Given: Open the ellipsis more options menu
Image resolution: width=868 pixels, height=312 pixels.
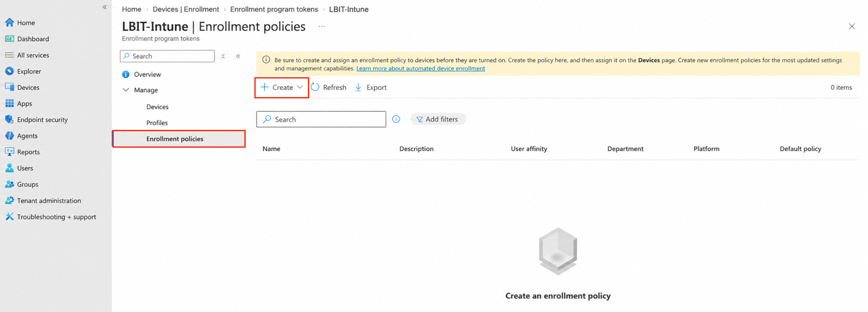Looking at the screenshot, I should click(322, 27).
